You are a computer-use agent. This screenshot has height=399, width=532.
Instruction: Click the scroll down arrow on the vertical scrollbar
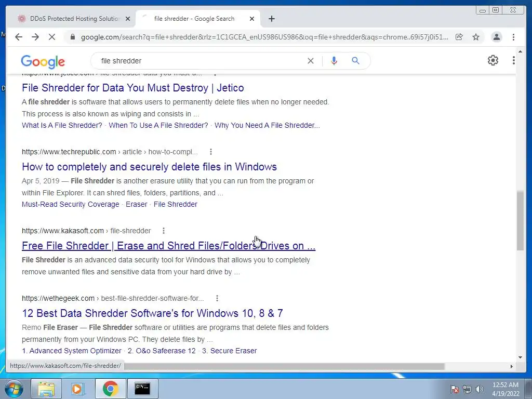(x=520, y=357)
